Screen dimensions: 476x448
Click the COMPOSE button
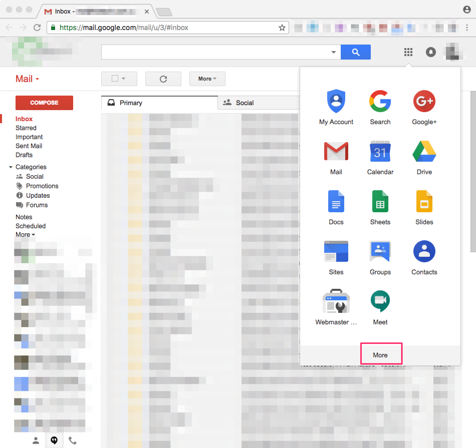(x=44, y=103)
